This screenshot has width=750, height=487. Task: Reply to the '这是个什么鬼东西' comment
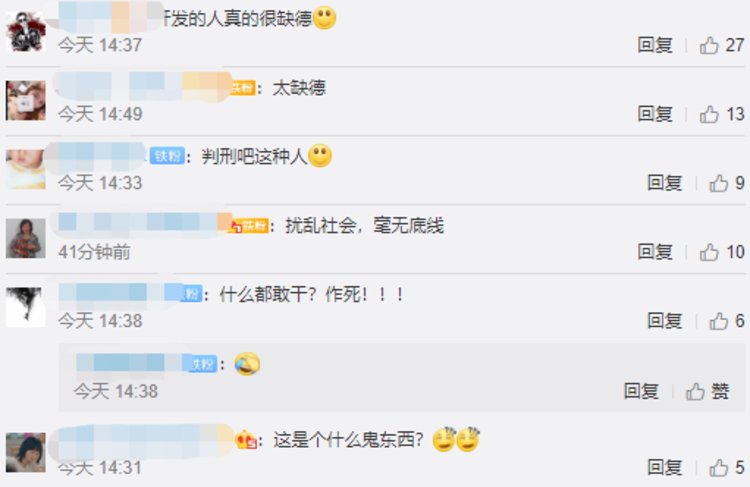coord(664,467)
